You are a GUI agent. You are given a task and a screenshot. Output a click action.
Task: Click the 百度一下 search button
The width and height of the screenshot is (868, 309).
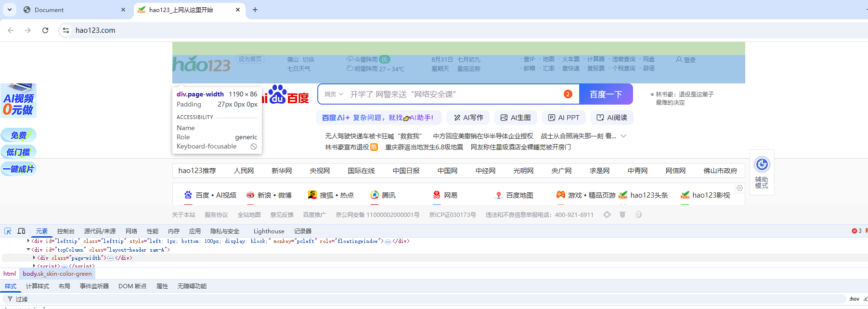(606, 94)
